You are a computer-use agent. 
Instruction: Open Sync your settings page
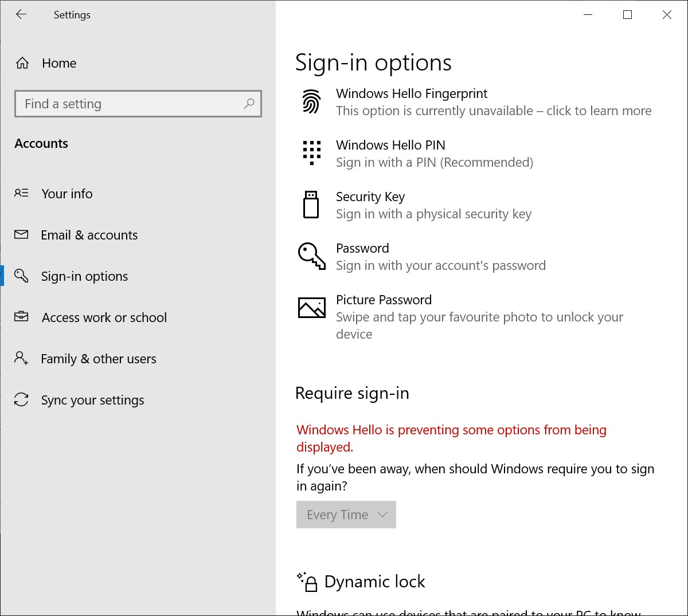coord(138,400)
